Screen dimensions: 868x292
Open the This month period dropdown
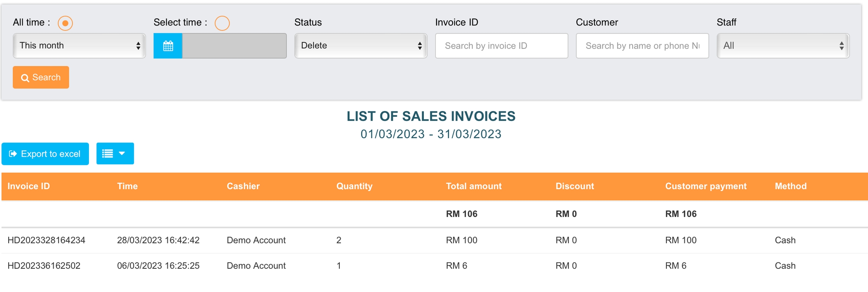(x=79, y=46)
